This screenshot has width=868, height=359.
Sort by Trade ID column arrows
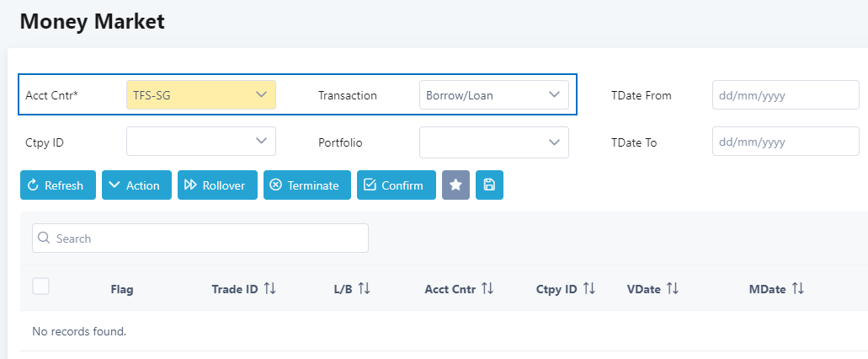coord(269,289)
